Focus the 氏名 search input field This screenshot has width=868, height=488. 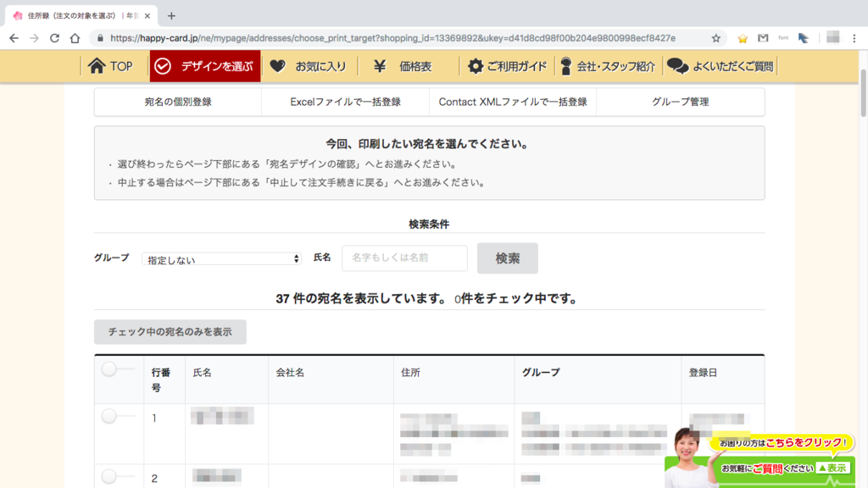click(404, 258)
